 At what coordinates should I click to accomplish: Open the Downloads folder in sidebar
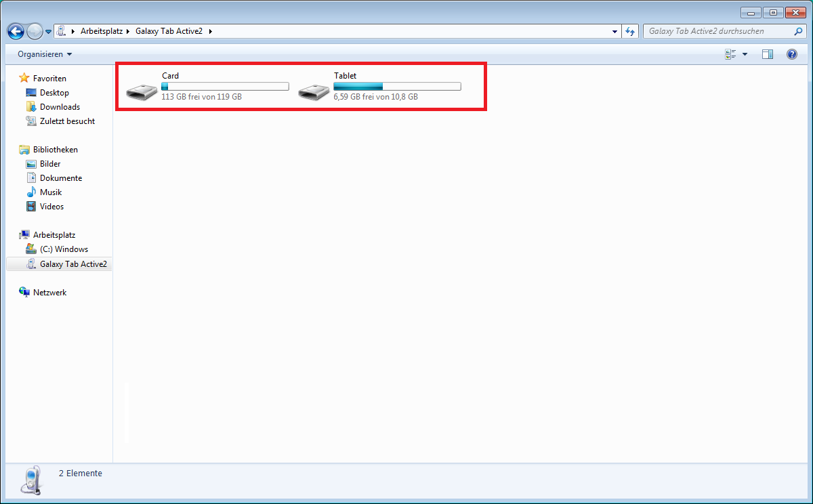click(60, 107)
